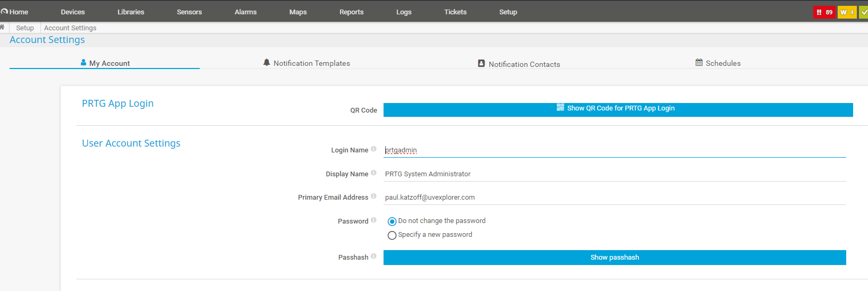Image resolution: width=868 pixels, height=291 pixels.
Task: Open the Tickets menu
Action: (x=455, y=12)
